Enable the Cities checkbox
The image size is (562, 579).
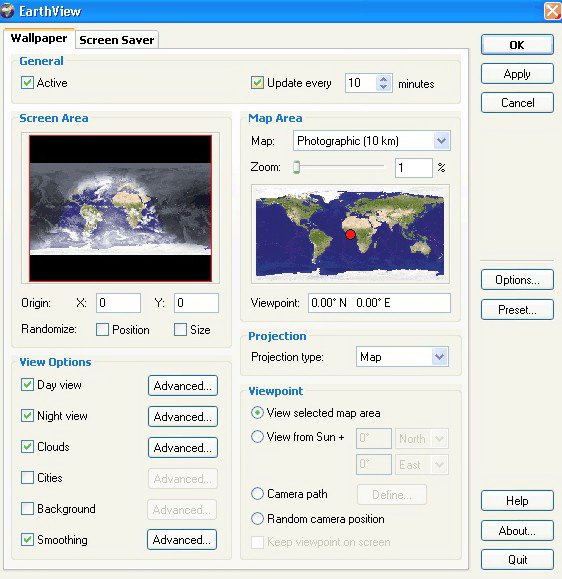click(x=27, y=478)
